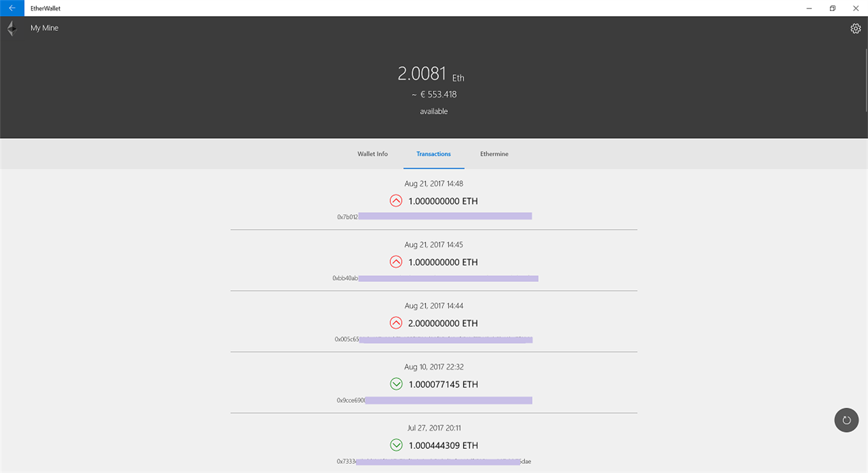Refresh transactions with the circular reload button

846,421
